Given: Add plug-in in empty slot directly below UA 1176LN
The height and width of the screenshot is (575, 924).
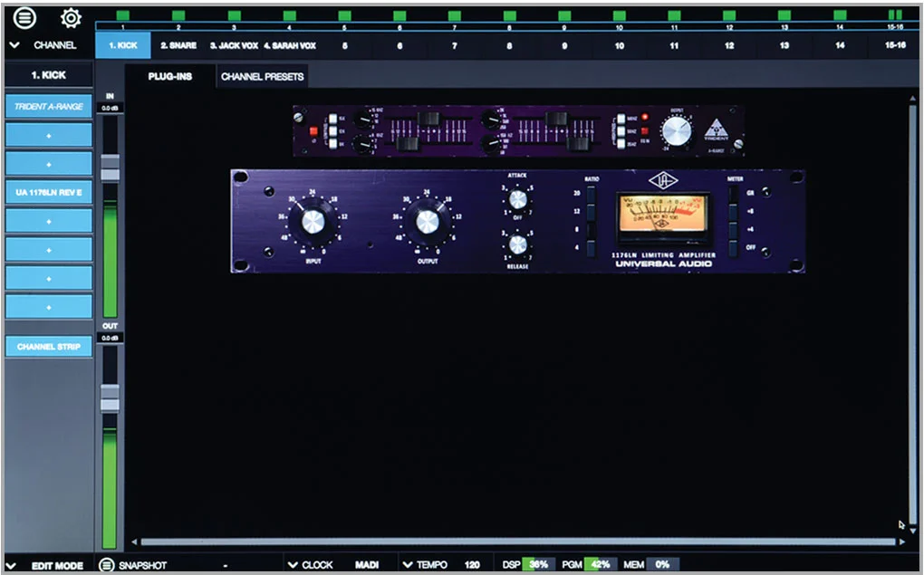Looking at the screenshot, I should pyautogui.click(x=49, y=221).
